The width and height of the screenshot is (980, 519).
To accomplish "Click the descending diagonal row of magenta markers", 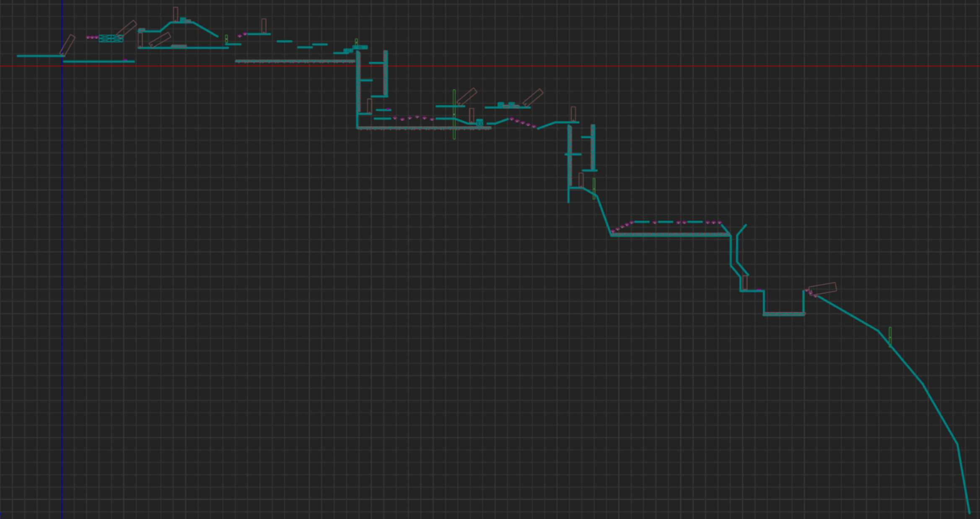I will click(x=523, y=123).
